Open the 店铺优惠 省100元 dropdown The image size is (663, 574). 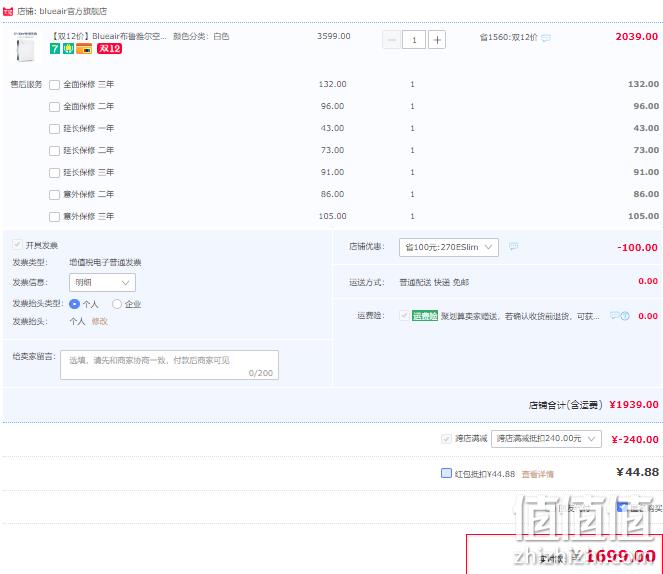(449, 247)
